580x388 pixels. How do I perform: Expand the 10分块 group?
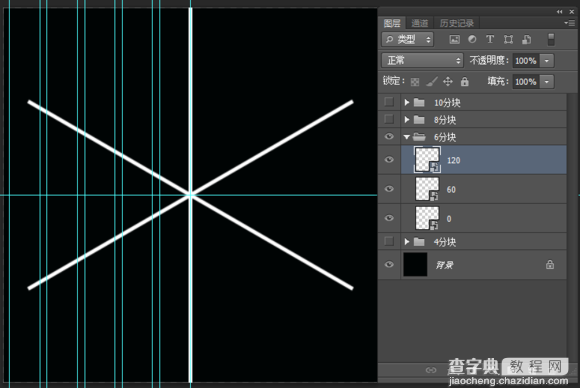(407, 102)
